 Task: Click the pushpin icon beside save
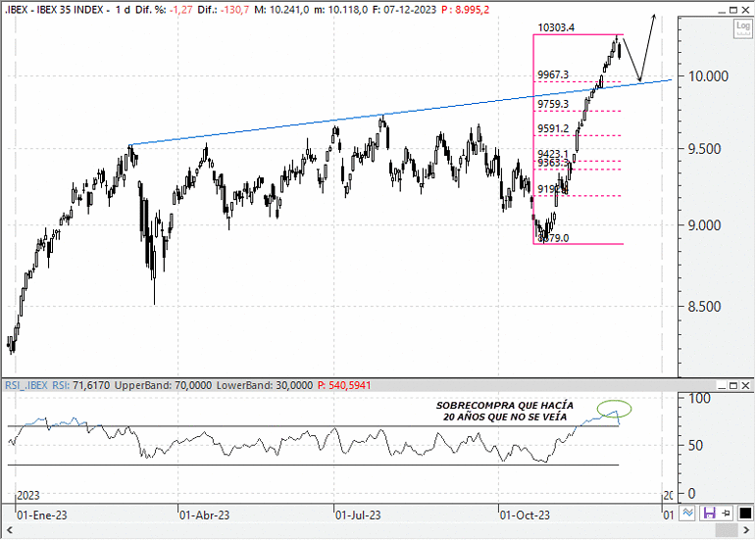[x=726, y=513]
